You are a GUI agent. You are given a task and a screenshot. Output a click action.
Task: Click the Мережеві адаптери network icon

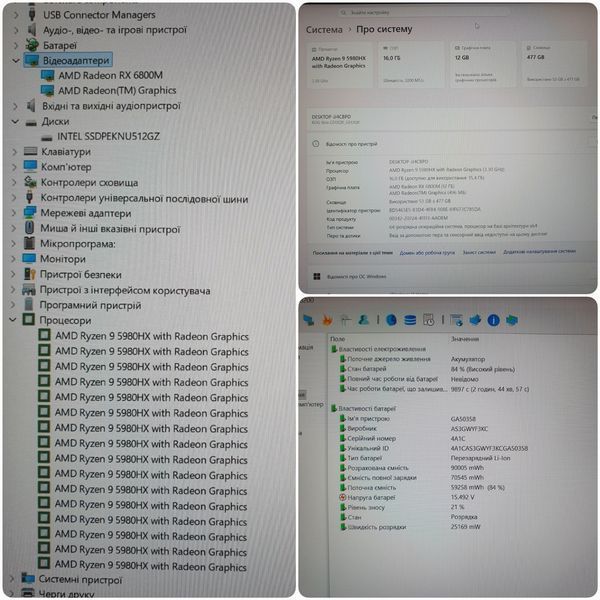tap(30, 213)
